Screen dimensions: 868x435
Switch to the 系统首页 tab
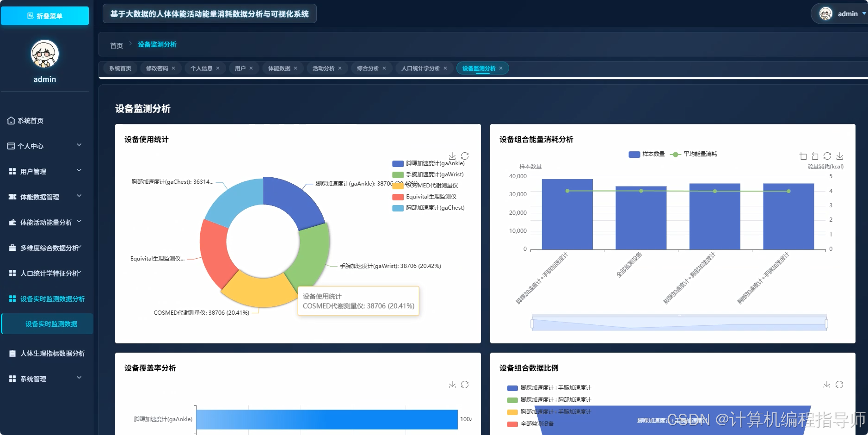point(120,68)
